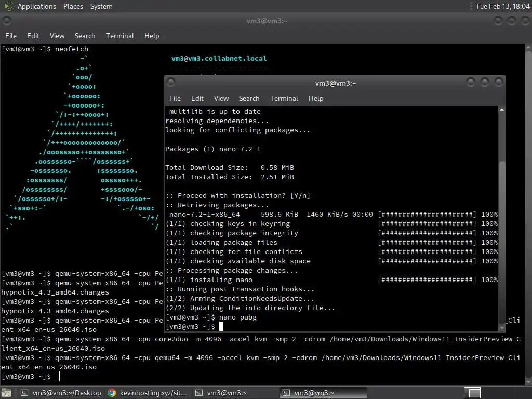Maximize the front terminal window
This screenshot has height=399, width=532.
pyautogui.click(x=485, y=82)
